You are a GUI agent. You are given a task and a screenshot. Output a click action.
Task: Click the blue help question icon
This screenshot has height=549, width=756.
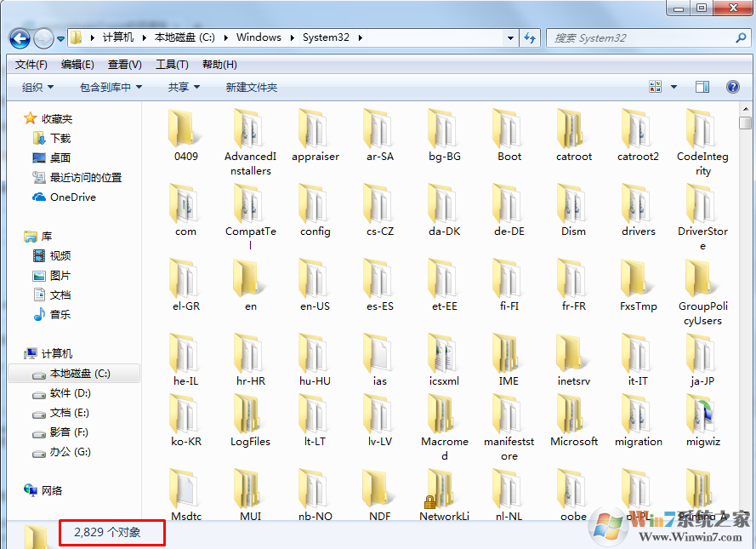point(733,87)
